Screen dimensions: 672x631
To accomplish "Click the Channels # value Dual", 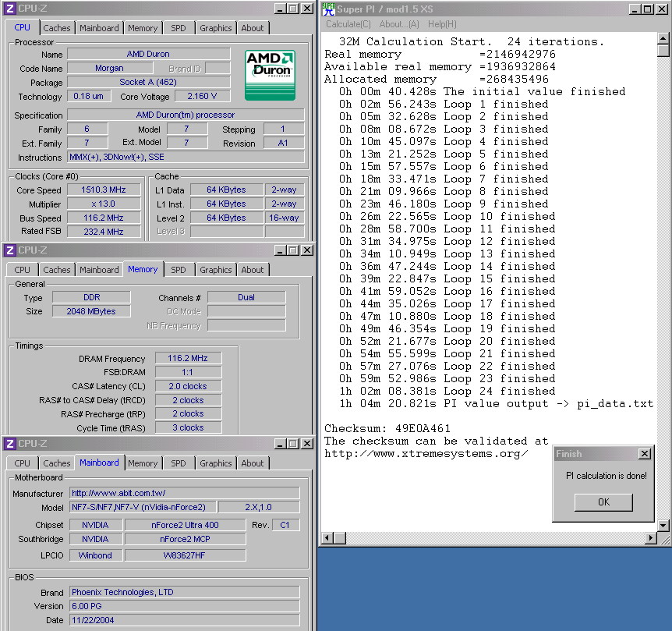I will [x=246, y=297].
